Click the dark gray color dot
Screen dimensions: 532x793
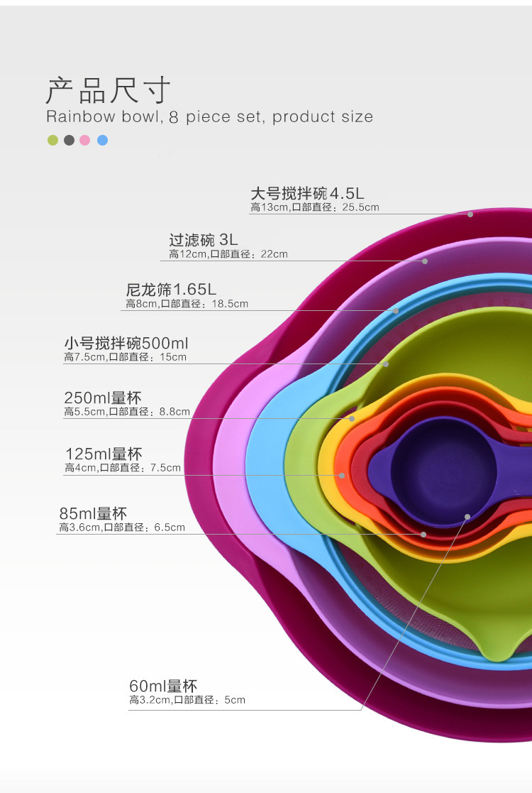click(x=70, y=140)
